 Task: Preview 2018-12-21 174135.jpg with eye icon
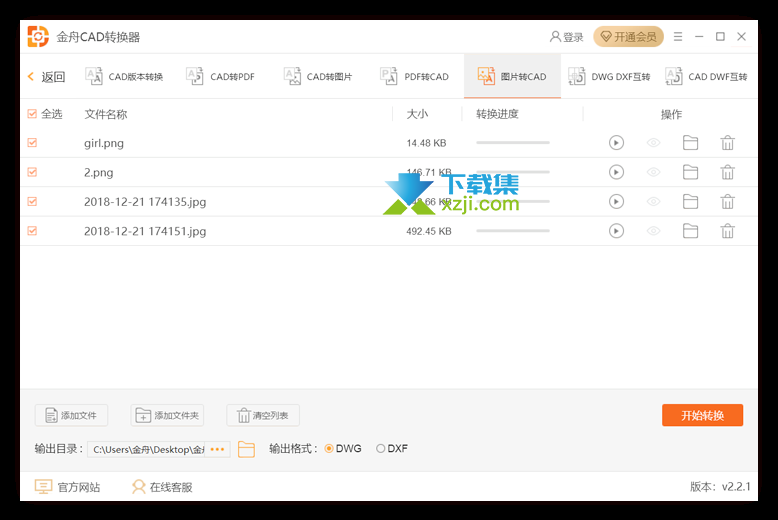(x=653, y=201)
